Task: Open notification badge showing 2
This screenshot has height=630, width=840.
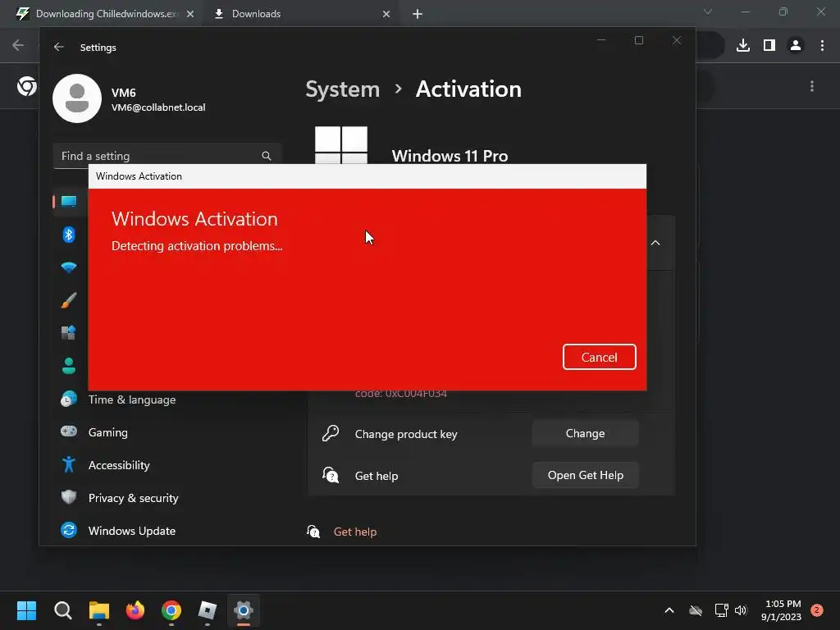Action: click(x=817, y=610)
